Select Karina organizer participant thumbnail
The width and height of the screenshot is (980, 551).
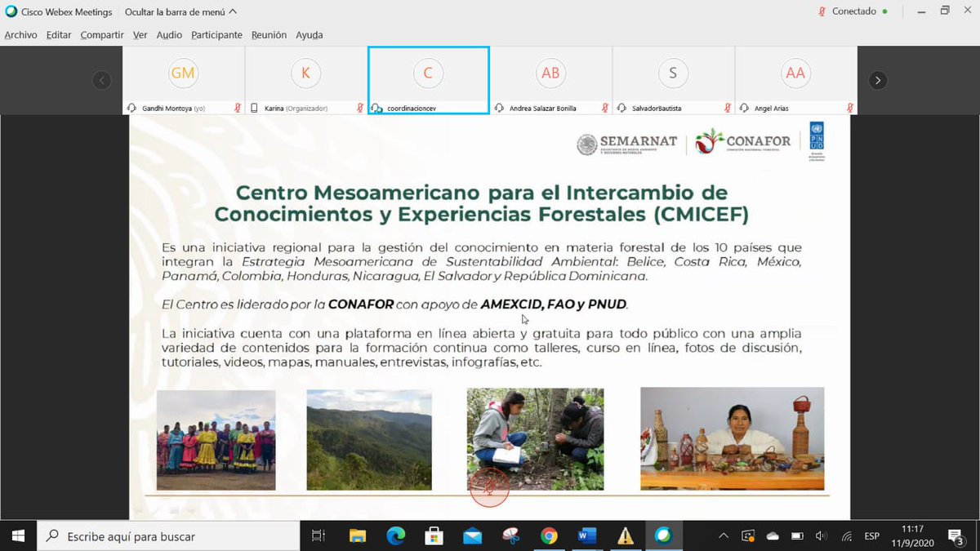pos(305,80)
